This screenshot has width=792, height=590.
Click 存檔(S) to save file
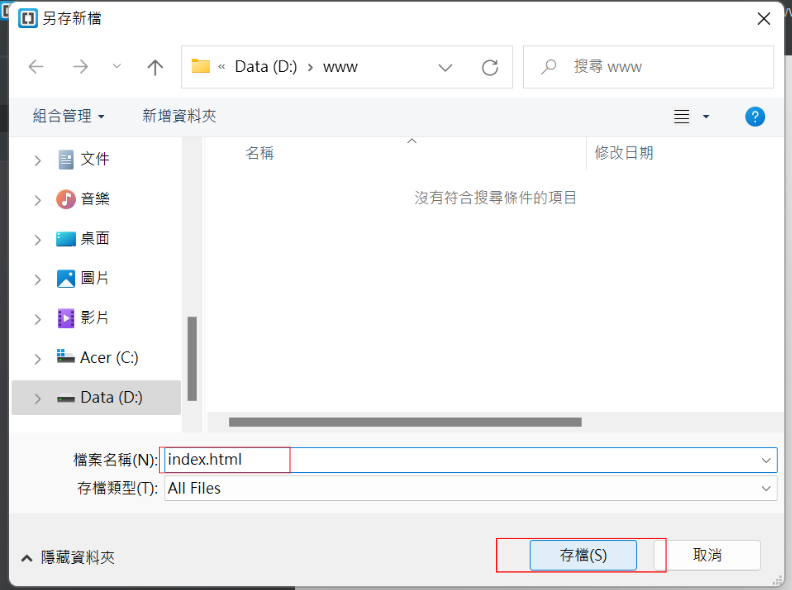click(583, 555)
